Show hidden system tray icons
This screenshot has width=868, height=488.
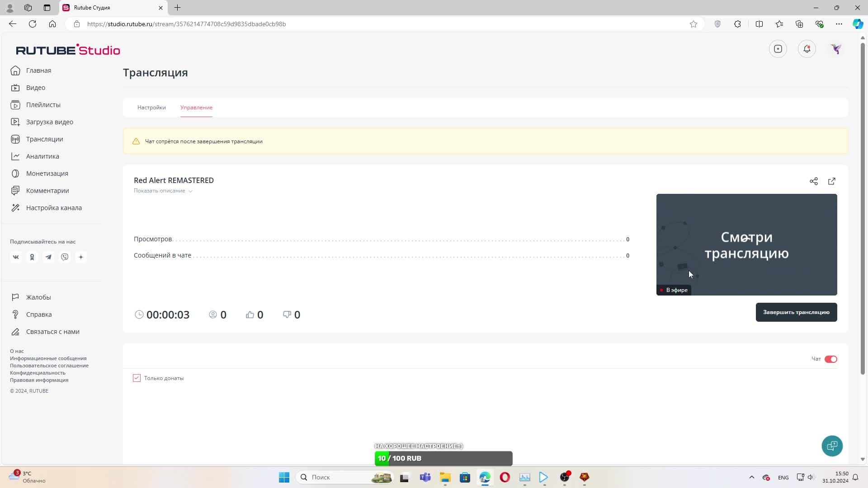tap(751, 477)
